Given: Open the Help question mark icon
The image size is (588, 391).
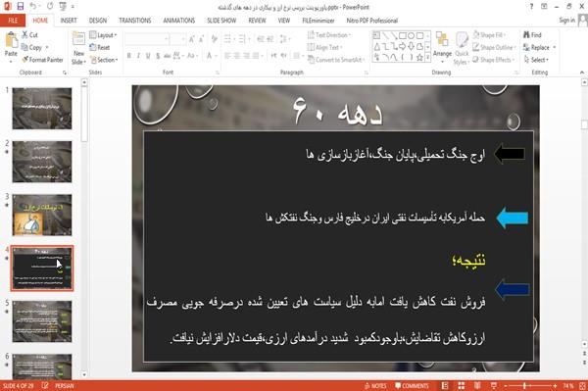Looking at the screenshot, I should (x=531, y=7).
